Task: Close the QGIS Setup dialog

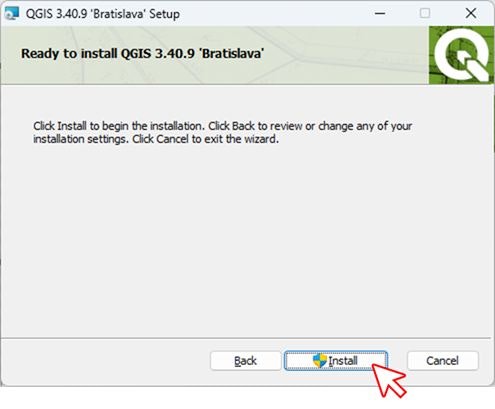Action: pos(471,13)
